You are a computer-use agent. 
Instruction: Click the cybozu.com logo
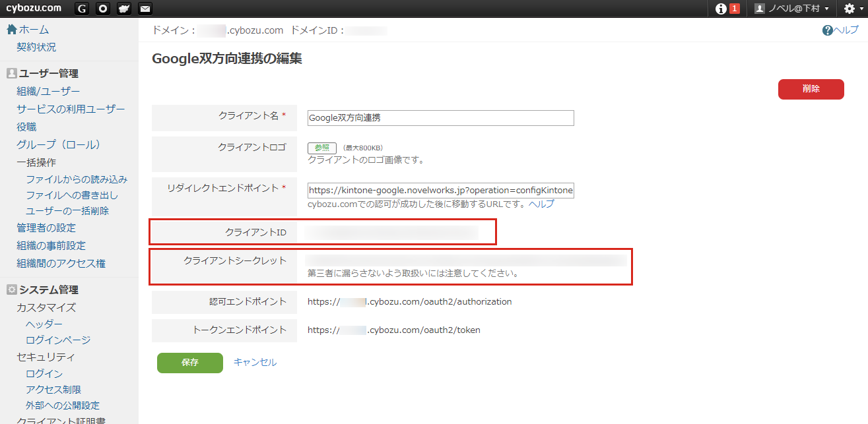pos(33,8)
